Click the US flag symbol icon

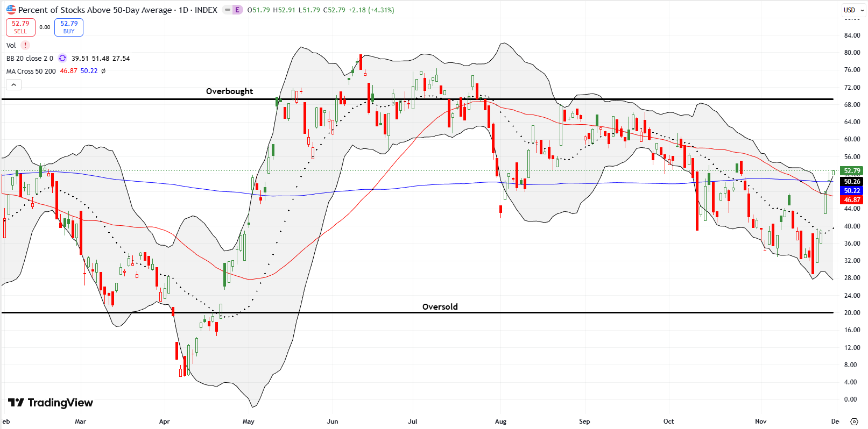point(11,10)
